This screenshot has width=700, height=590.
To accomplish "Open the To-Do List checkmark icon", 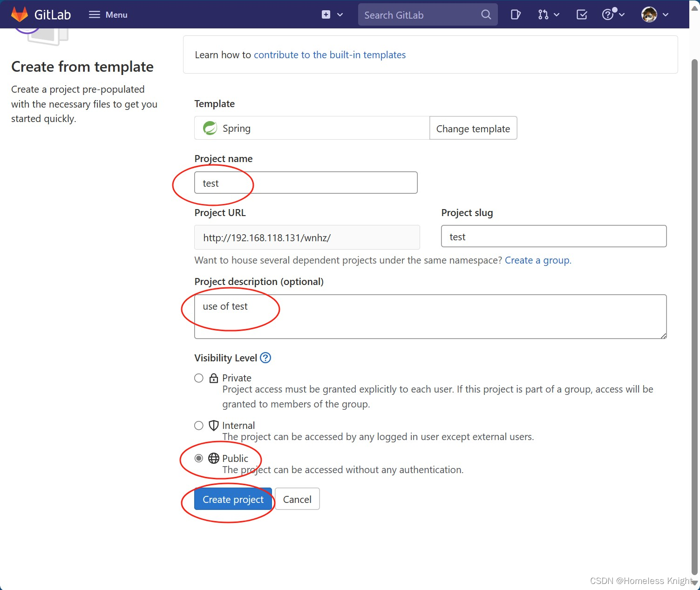I will pyautogui.click(x=582, y=14).
